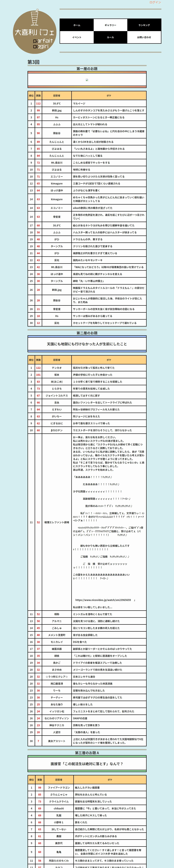Click the answer 出火元としてトマトが疑われる
The image size is (174, 868).
click(90, 124)
